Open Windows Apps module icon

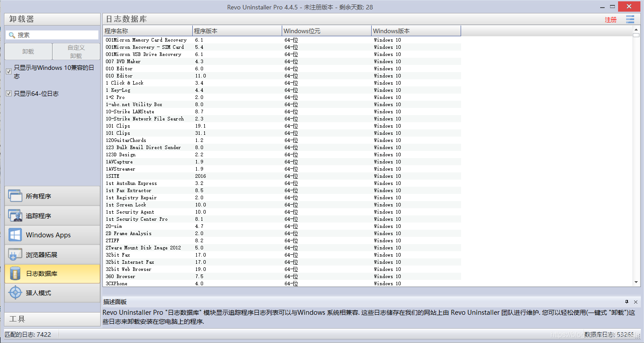(15, 235)
